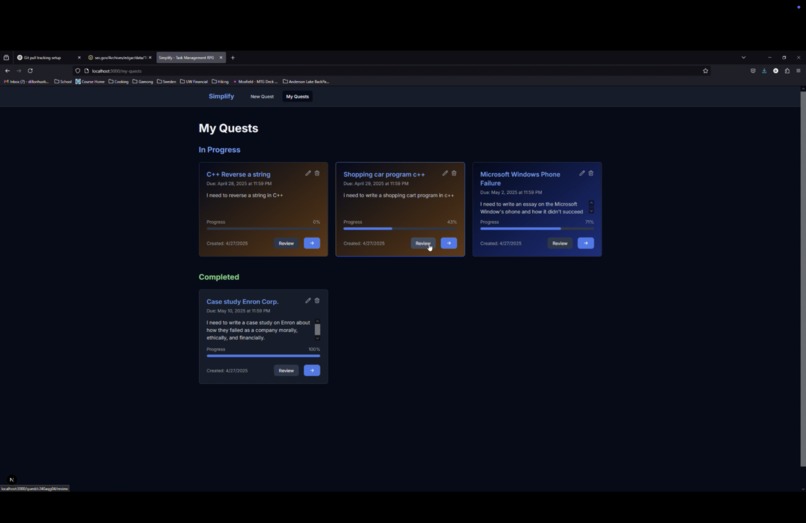
Task: Open the C++ Reverse a string title
Action: click(239, 174)
